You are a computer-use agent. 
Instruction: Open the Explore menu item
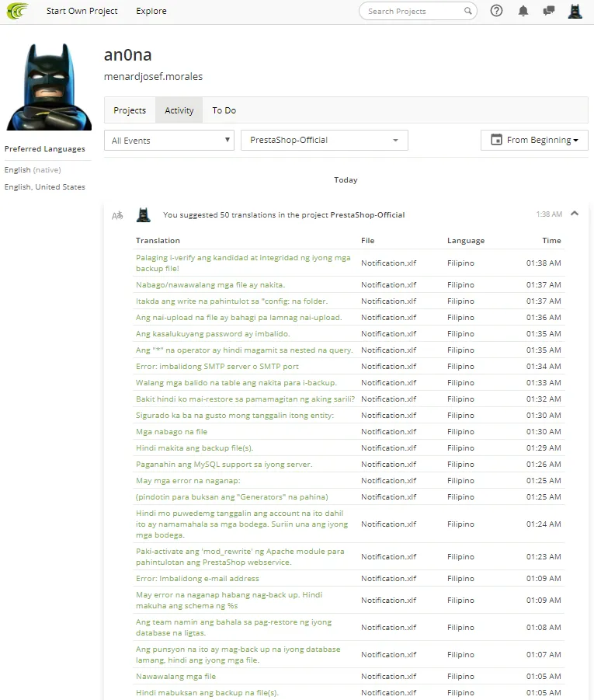click(x=151, y=11)
